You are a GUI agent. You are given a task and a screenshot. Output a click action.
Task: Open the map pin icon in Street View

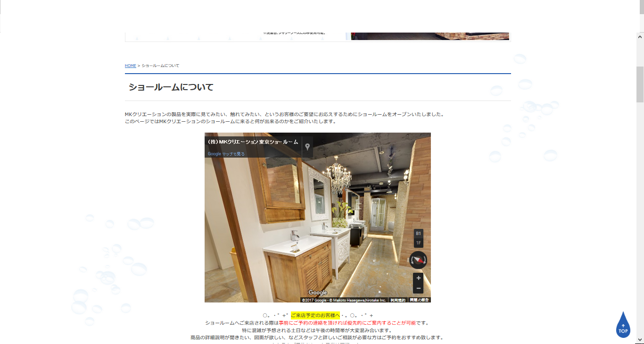point(307,147)
